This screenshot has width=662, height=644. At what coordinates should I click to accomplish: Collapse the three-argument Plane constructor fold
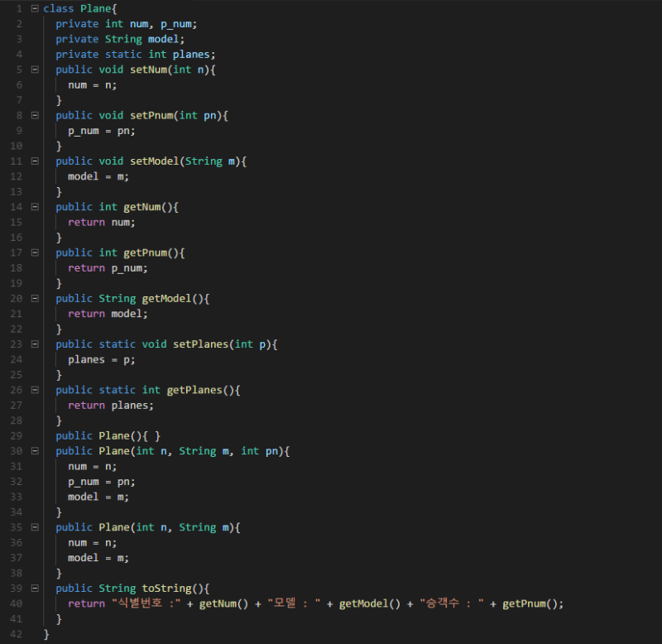click(x=33, y=450)
